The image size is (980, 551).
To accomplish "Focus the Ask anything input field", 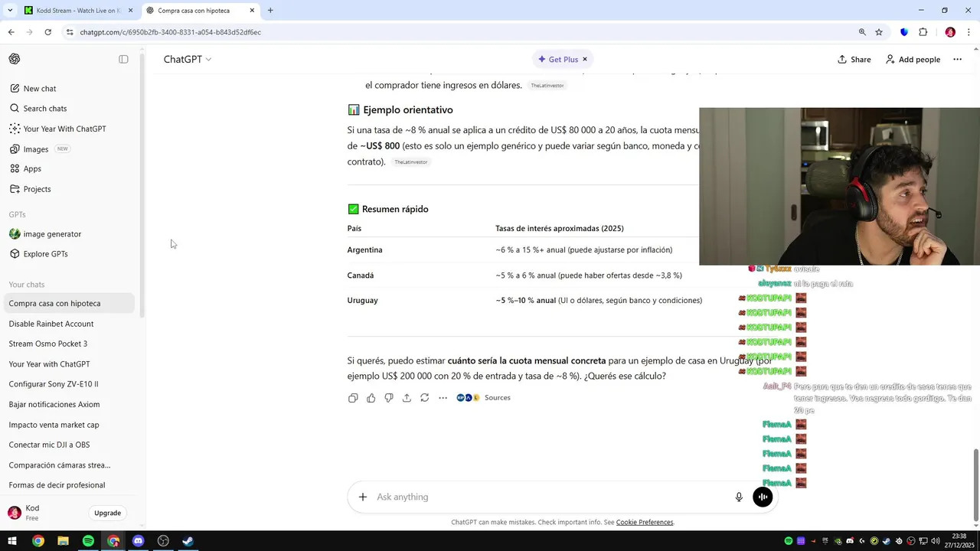I will [551, 497].
